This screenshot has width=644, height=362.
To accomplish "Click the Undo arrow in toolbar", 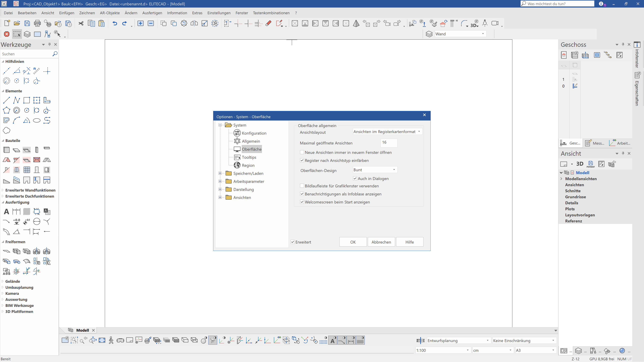I will click(x=115, y=23).
